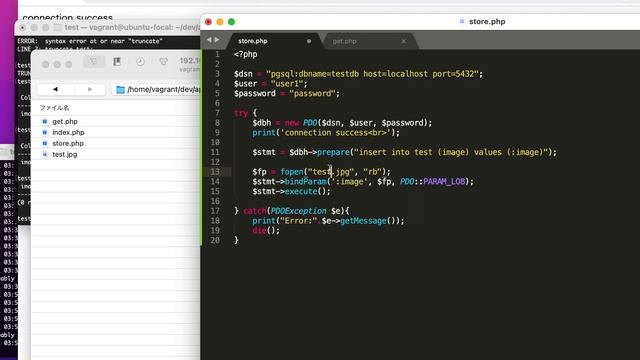
Task: Minimize the editor window with yellow button
Action: pyautogui.click(x=220, y=22)
